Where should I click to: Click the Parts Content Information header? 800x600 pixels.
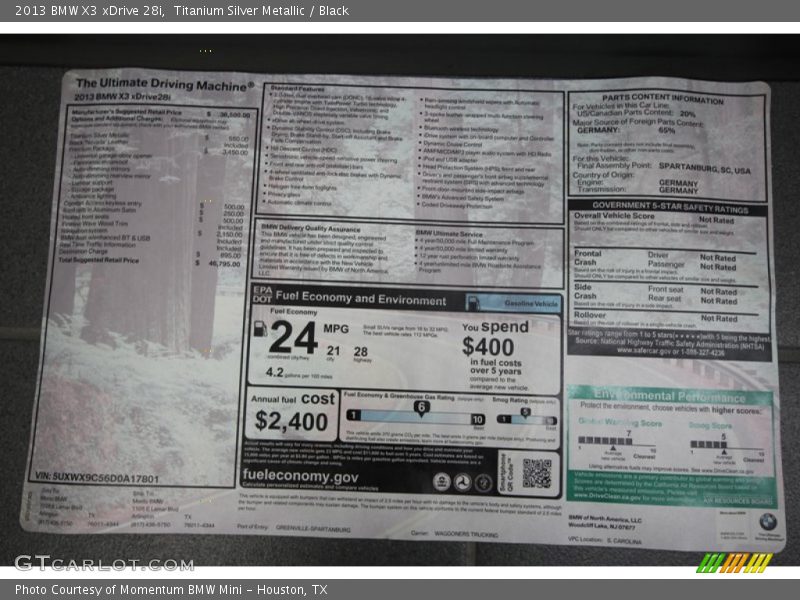(662, 99)
